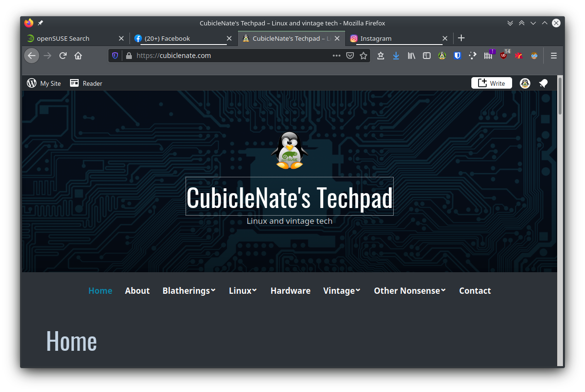
Task: Click the uBlock Origin shield icon
Action: (x=503, y=56)
